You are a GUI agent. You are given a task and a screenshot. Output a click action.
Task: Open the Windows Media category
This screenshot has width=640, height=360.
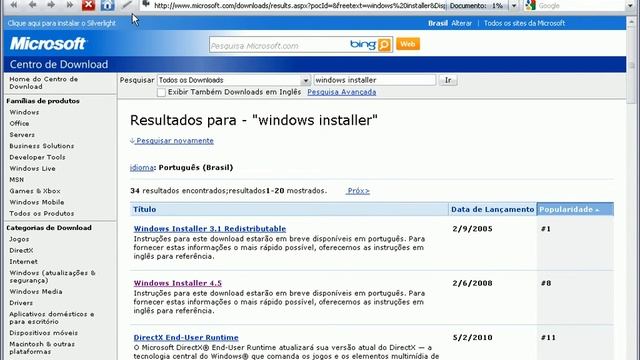(36, 292)
